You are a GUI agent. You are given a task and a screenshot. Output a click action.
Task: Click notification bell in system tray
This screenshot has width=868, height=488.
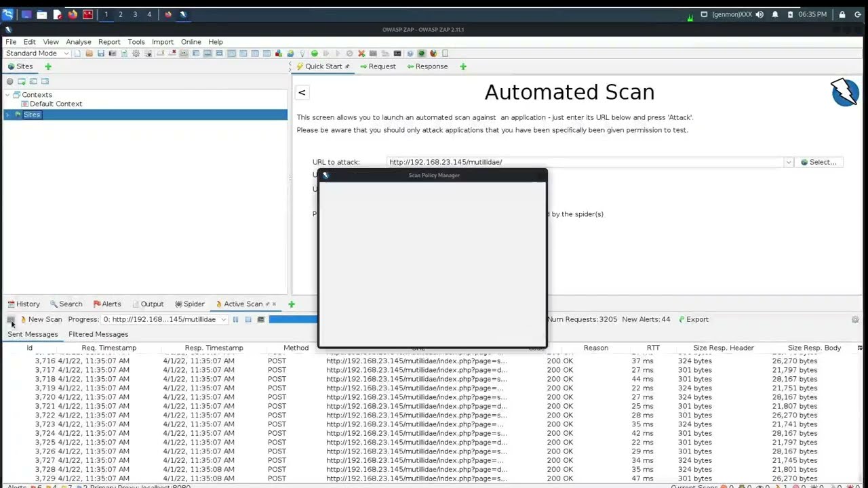(x=775, y=14)
